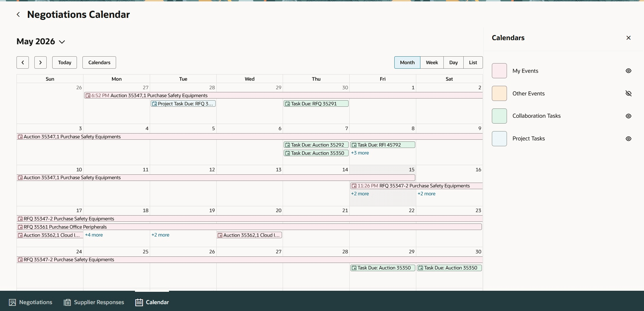The height and width of the screenshot is (311, 644).
Task: Jump to Today
Action: [65, 62]
